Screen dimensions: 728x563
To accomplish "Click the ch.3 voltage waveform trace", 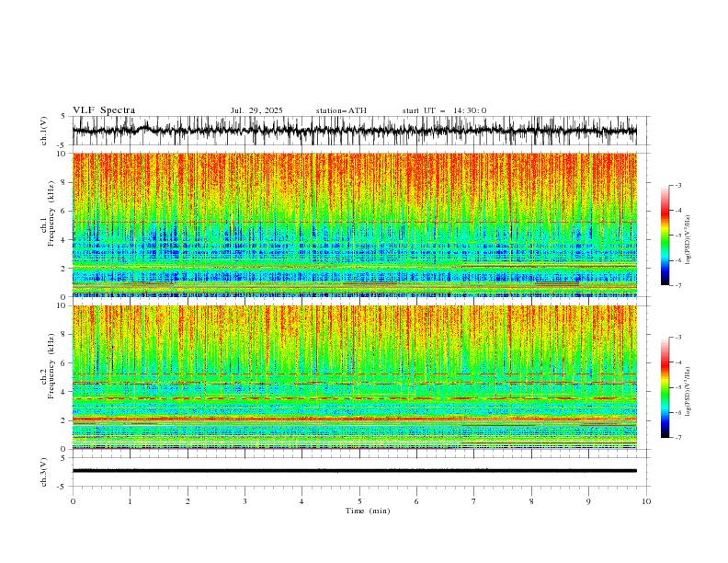I will 354,471.
